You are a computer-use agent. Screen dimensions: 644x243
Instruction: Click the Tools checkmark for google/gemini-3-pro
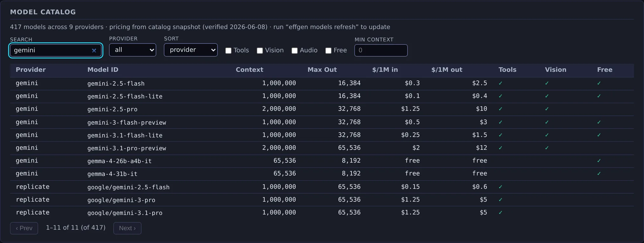pos(500,200)
